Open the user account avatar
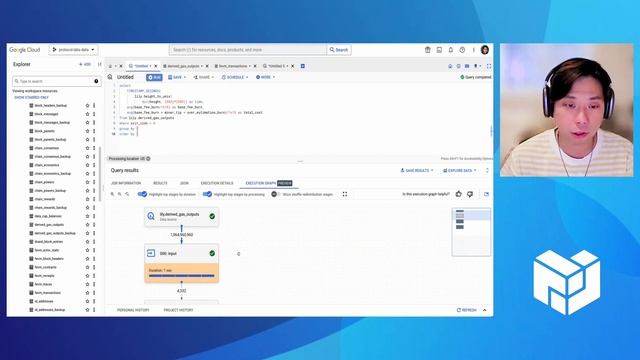 tap(485, 50)
